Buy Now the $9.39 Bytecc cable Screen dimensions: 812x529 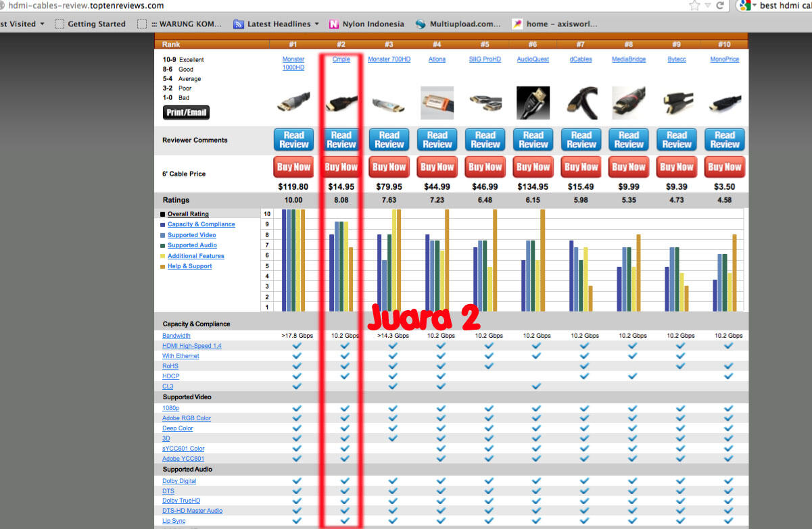tap(677, 167)
